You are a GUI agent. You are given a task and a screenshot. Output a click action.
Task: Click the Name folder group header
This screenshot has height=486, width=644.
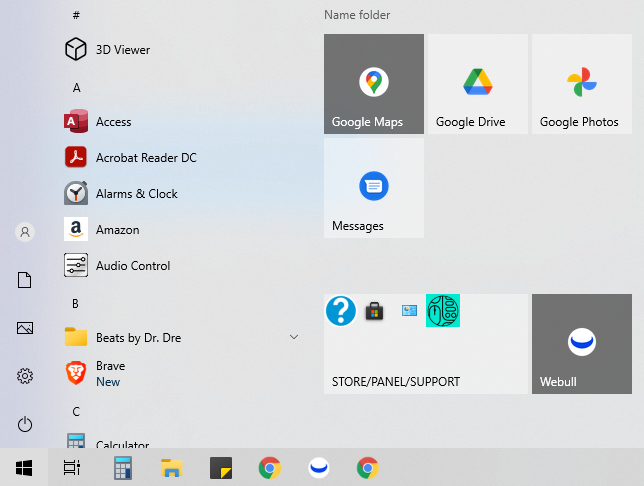pyautogui.click(x=357, y=15)
